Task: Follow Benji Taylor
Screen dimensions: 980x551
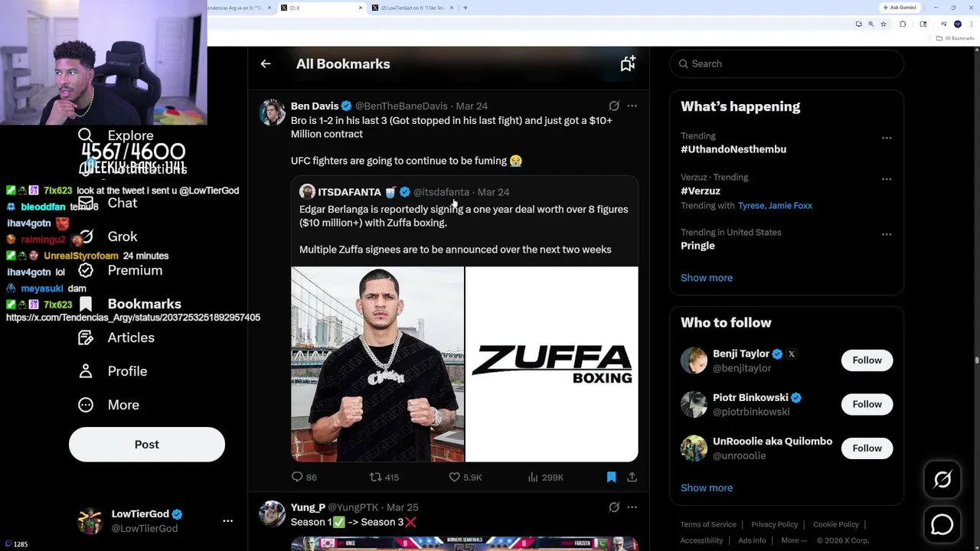Action: [867, 360]
